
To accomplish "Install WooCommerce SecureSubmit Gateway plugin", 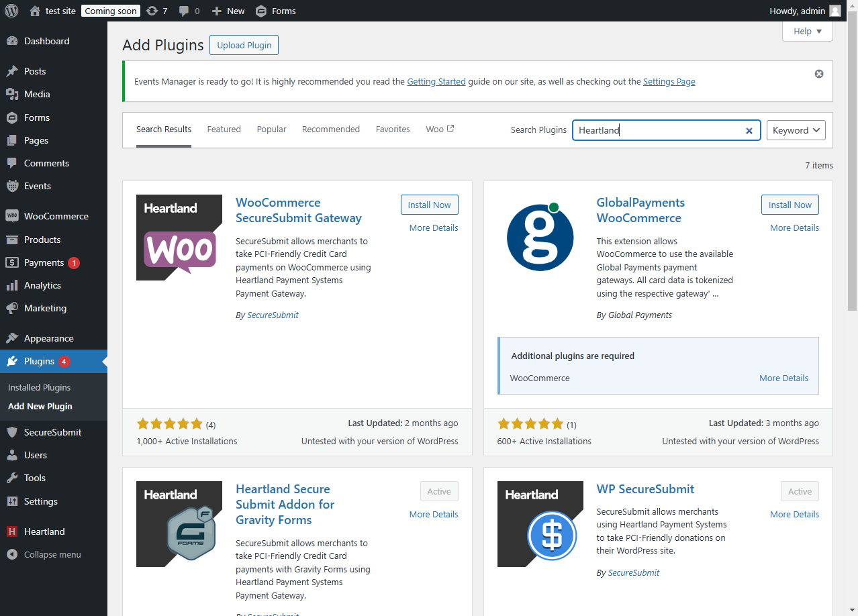I will (430, 205).
